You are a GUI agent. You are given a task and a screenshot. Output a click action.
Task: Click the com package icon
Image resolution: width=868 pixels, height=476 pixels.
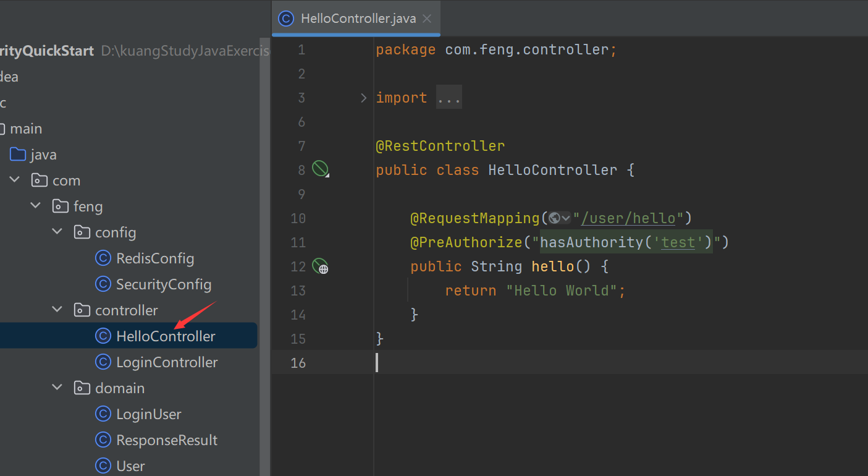pos(40,181)
